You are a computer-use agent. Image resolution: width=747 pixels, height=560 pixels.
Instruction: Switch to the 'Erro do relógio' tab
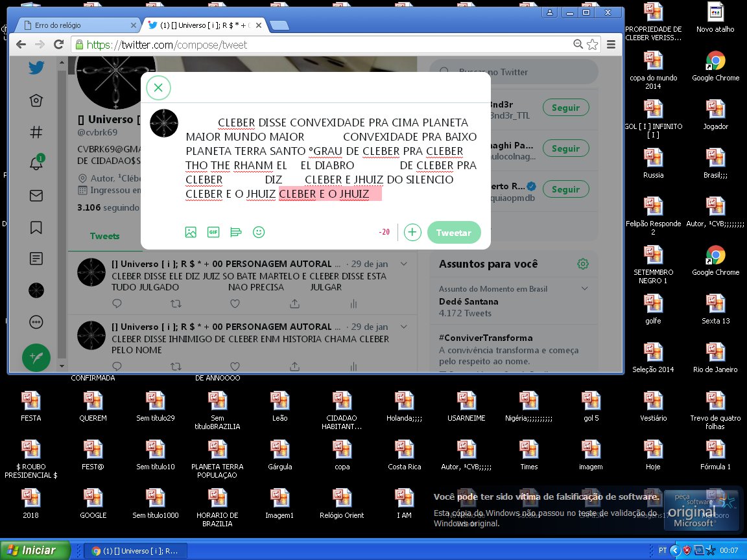point(78,25)
